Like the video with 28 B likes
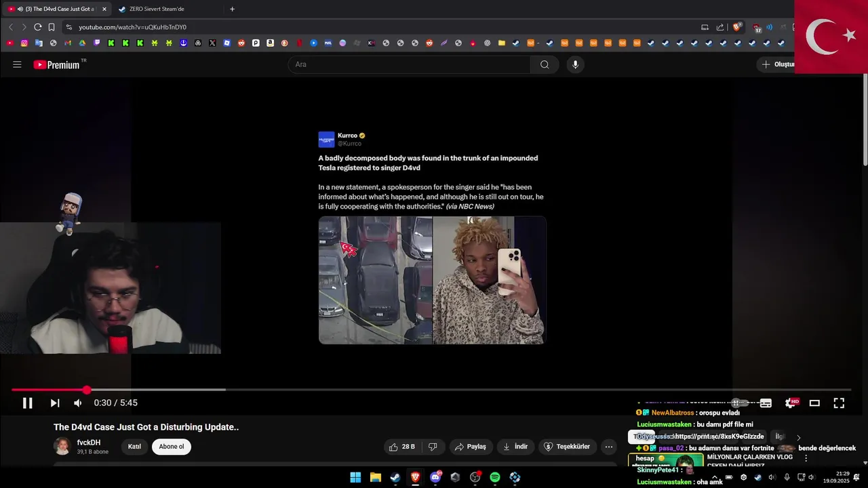This screenshot has height=488, width=868. point(401,447)
